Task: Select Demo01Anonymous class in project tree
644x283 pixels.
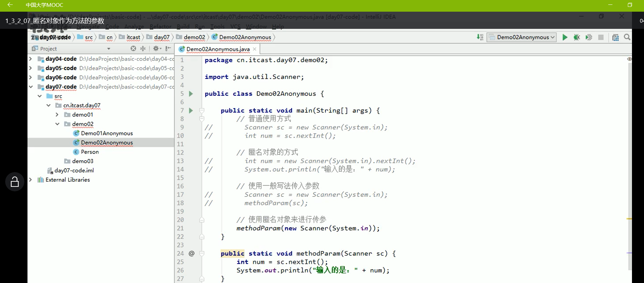Action: 107,133
